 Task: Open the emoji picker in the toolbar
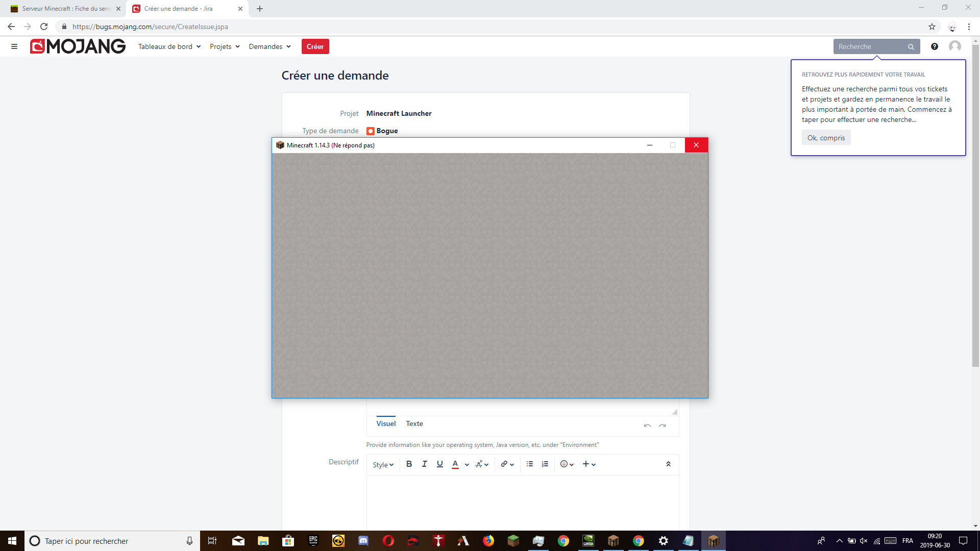(567, 464)
